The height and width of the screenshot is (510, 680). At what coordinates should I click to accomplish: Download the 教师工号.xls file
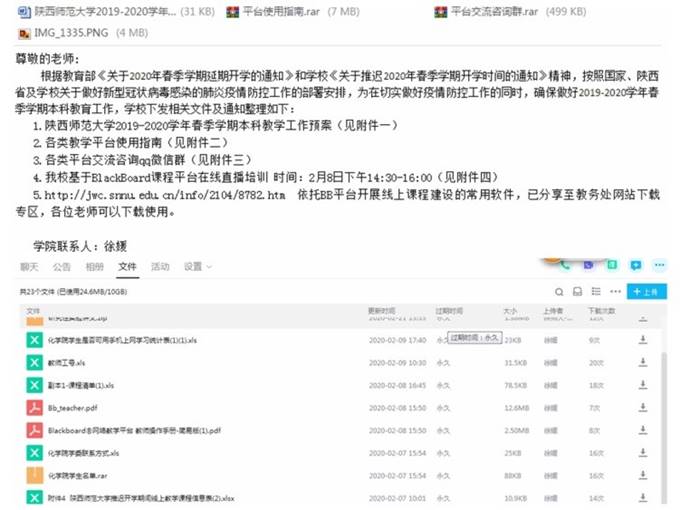point(642,362)
